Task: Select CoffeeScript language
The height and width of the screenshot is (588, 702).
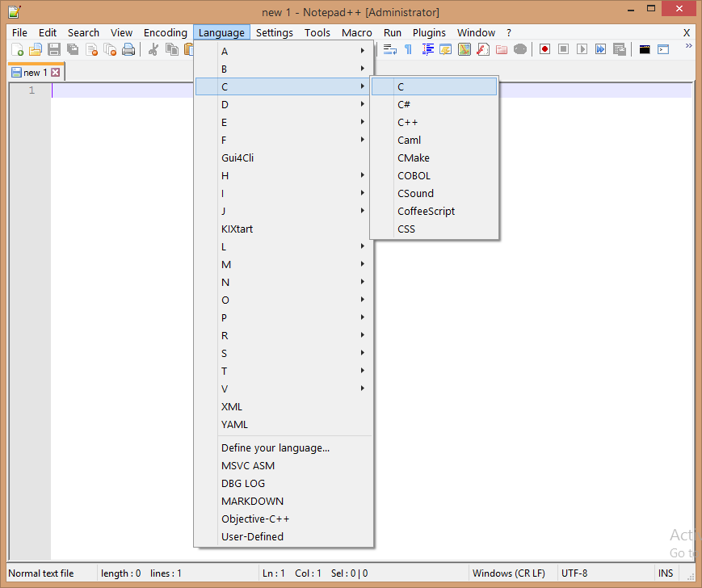Action: click(435, 211)
